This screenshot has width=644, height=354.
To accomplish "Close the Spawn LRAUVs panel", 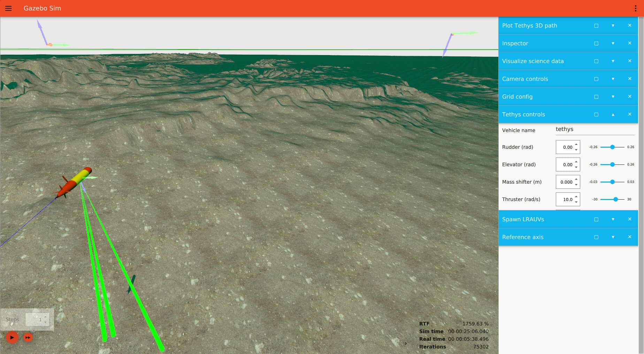I will 630,219.
